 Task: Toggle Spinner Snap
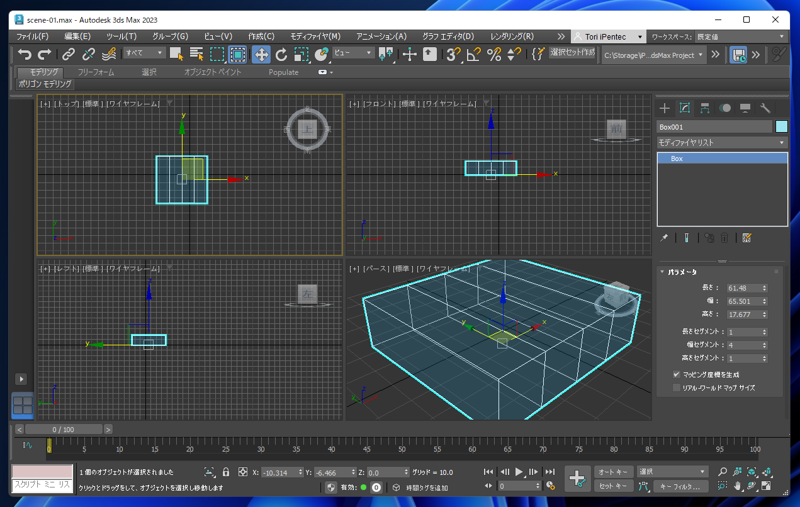(x=514, y=54)
